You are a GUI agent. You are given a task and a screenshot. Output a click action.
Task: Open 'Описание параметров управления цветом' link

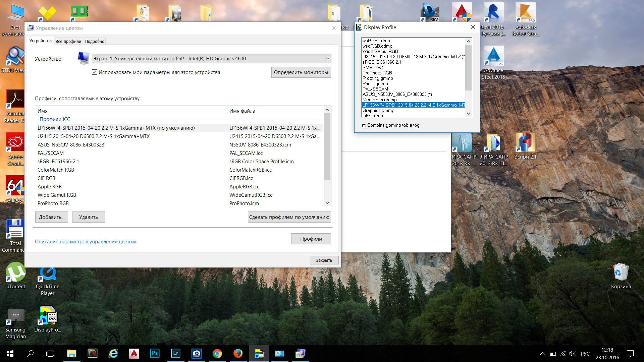coord(85,241)
